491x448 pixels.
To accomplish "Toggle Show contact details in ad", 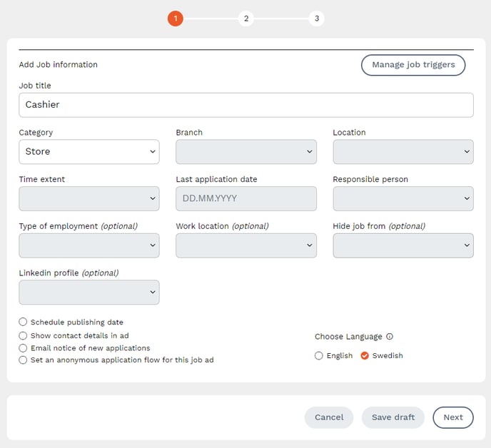I will click(24, 335).
